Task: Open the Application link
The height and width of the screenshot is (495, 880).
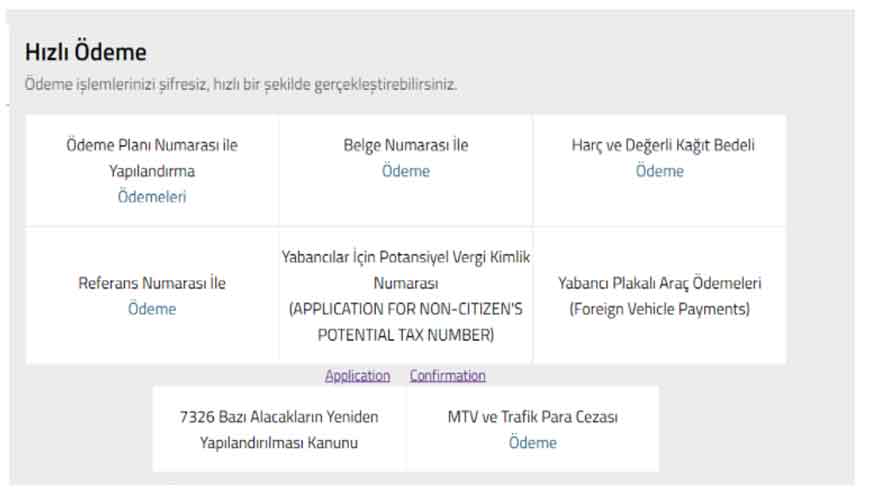Action: (x=358, y=375)
